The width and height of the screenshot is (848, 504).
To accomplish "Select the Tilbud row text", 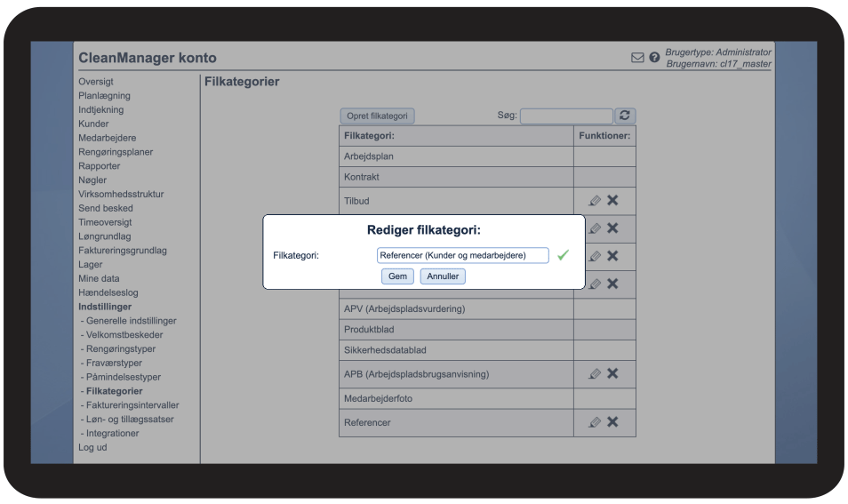I will 356,201.
